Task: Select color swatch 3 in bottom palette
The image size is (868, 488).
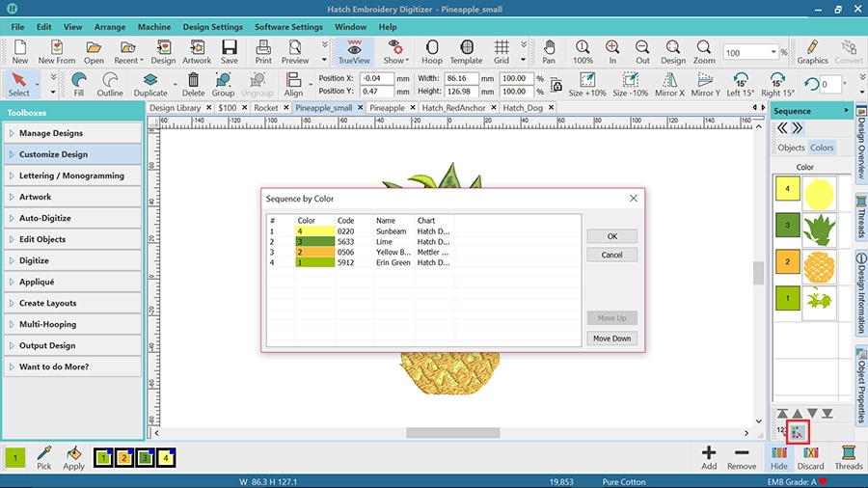Action: coord(145,457)
